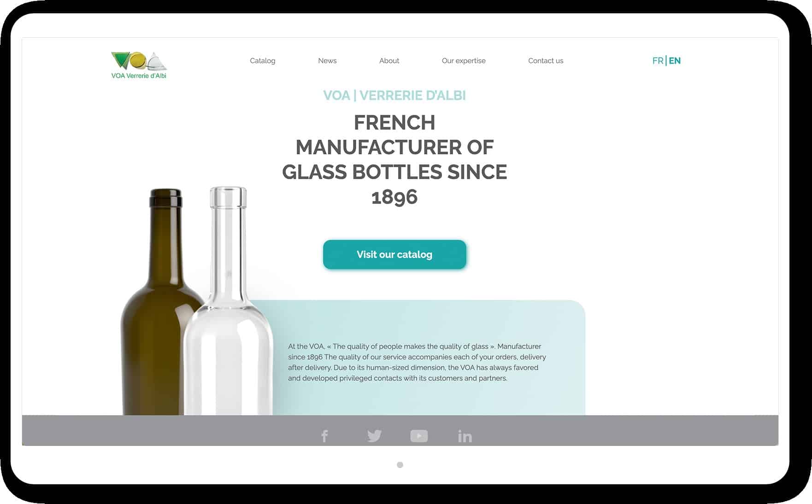This screenshot has height=504, width=812.
Task: Open the YouTube channel icon
Action: point(419,436)
